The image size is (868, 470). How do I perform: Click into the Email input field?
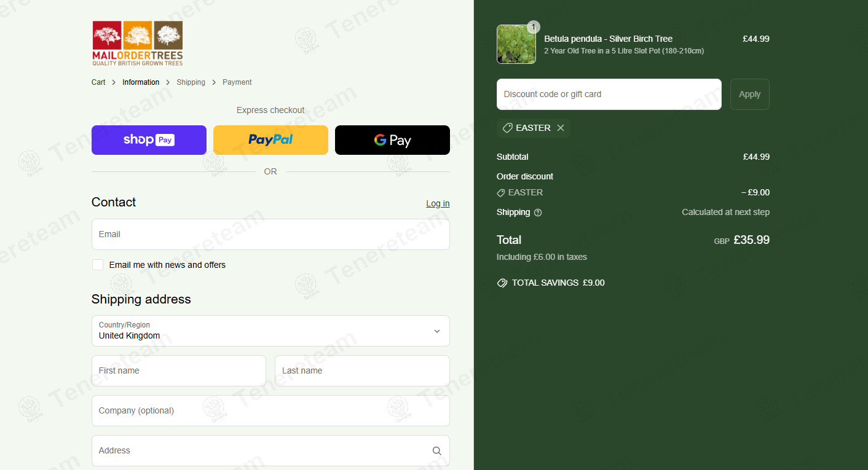(270, 235)
